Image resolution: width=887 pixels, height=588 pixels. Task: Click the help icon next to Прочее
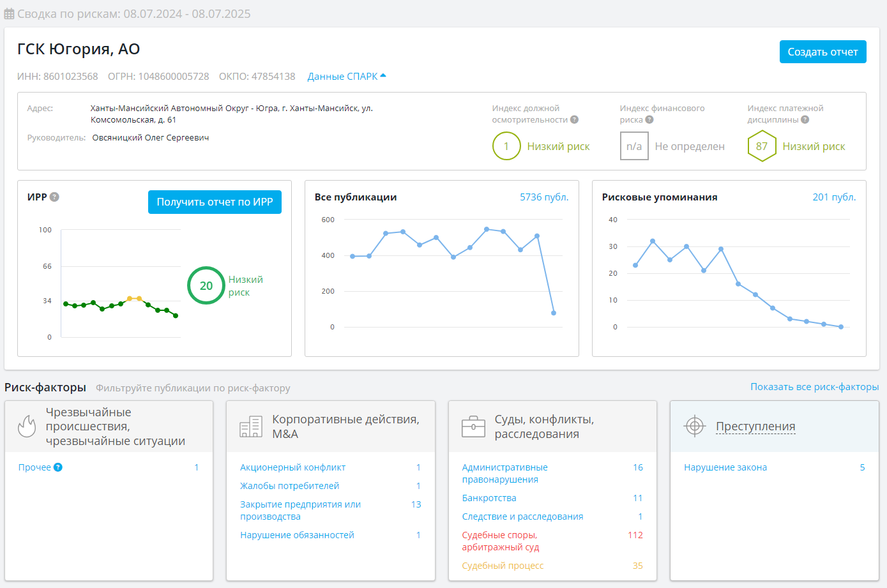[x=58, y=467]
